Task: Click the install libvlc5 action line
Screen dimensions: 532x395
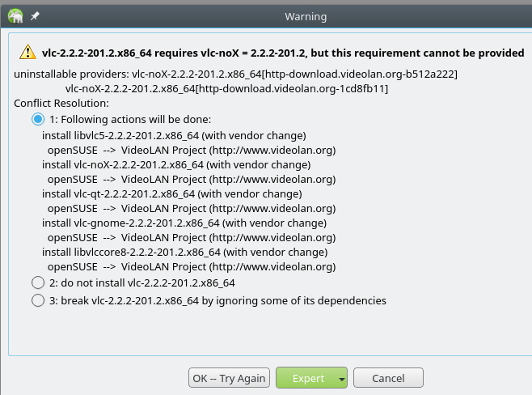Action: (174, 135)
